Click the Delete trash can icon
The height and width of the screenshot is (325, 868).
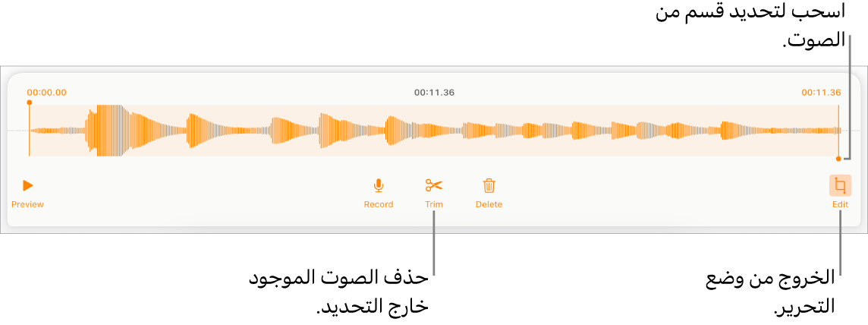pyautogui.click(x=489, y=185)
